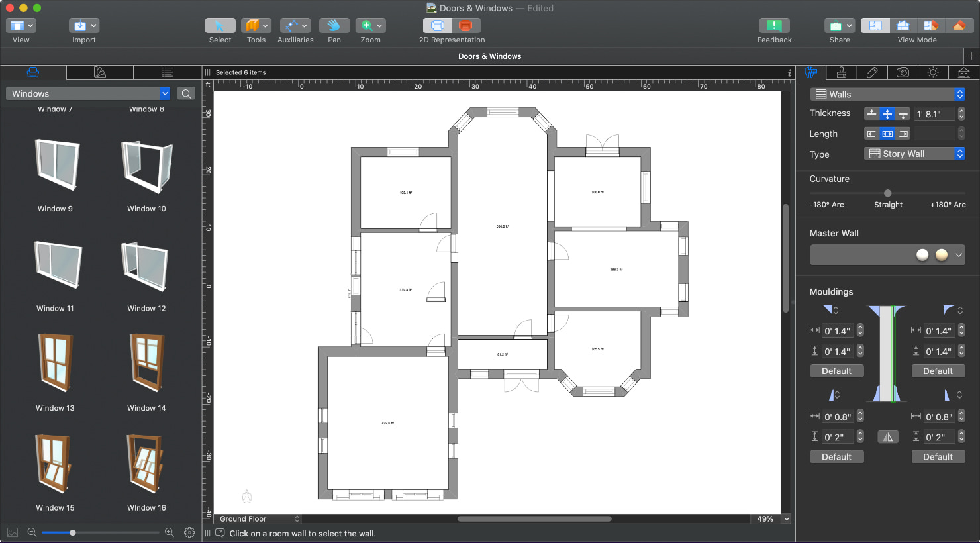Click the search icon in the library panel
This screenshot has height=543, width=980.
pos(186,93)
